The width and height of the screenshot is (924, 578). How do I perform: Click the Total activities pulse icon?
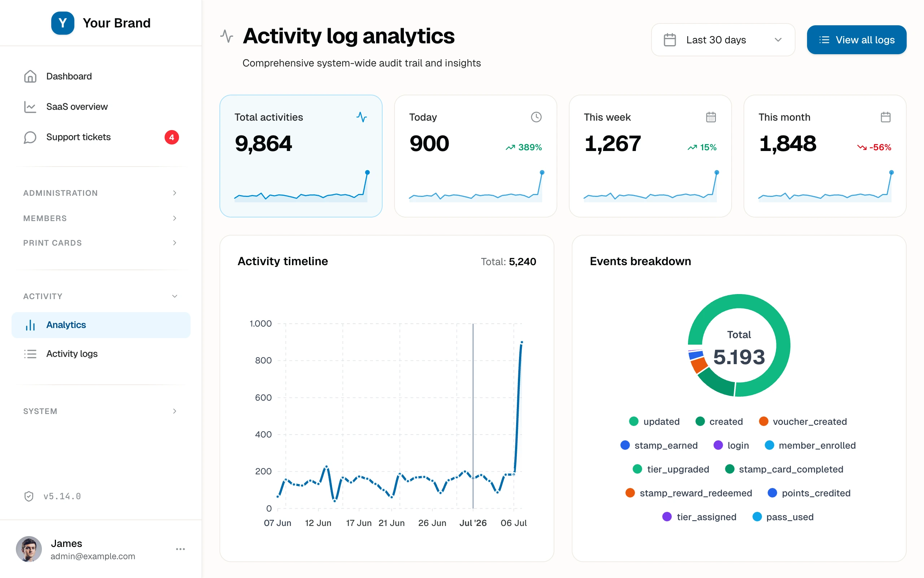(x=362, y=117)
